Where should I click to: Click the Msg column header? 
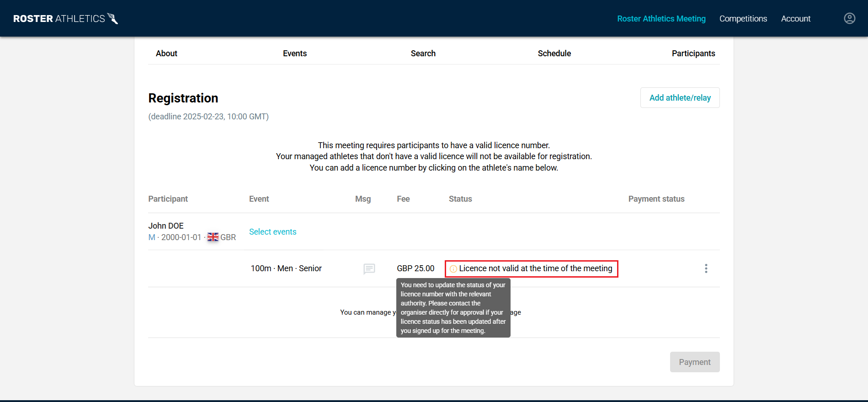[363, 199]
